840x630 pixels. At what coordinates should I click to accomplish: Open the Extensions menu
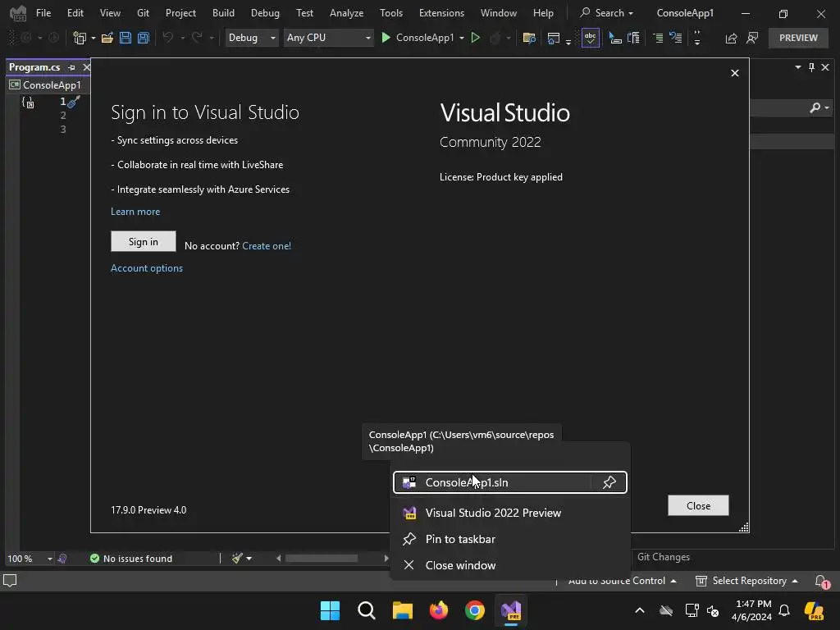[441, 13]
